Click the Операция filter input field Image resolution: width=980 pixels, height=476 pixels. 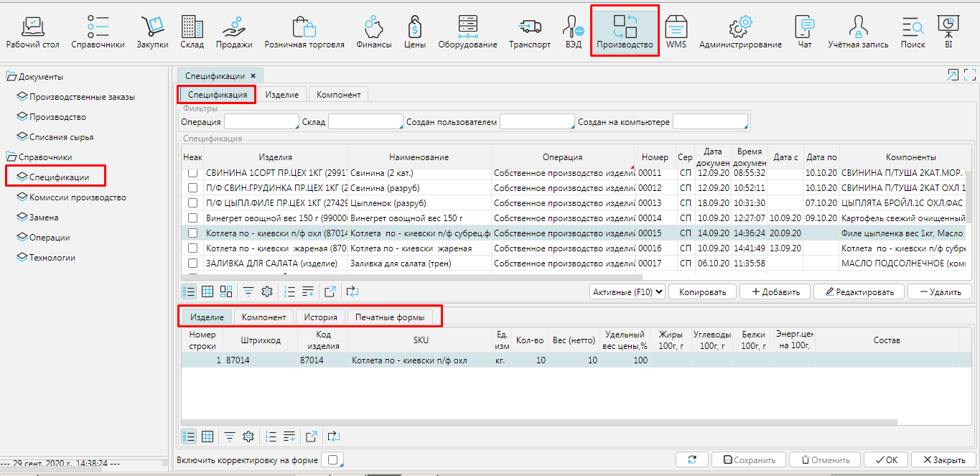click(x=261, y=122)
